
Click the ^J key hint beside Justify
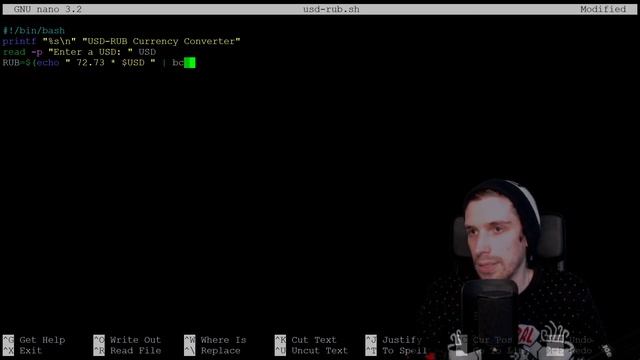[x=371, y=340]
